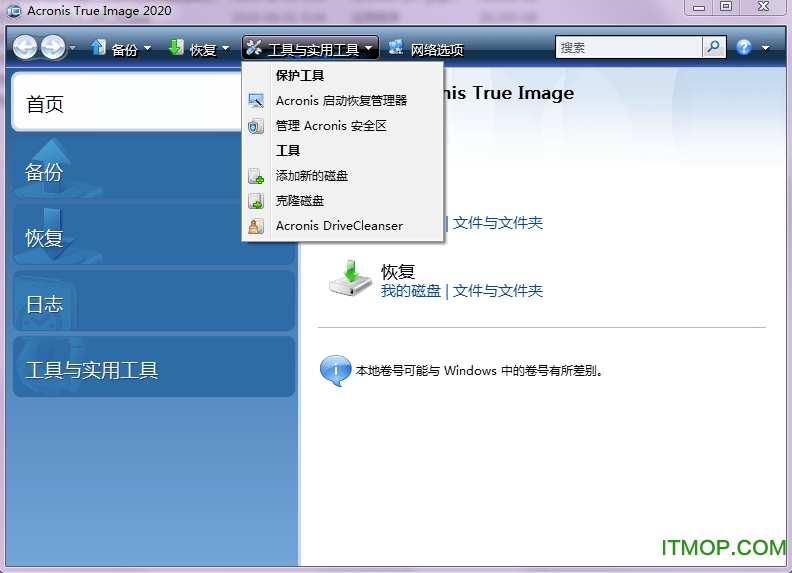Viewport: 792px width, 573px height.
Task: Click into the 搜索 search field
Action: [x=629, y=47]
